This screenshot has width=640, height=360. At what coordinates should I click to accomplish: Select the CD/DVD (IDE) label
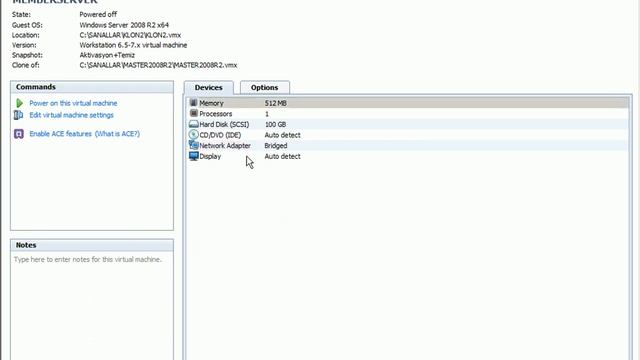(x=220, y=135)
